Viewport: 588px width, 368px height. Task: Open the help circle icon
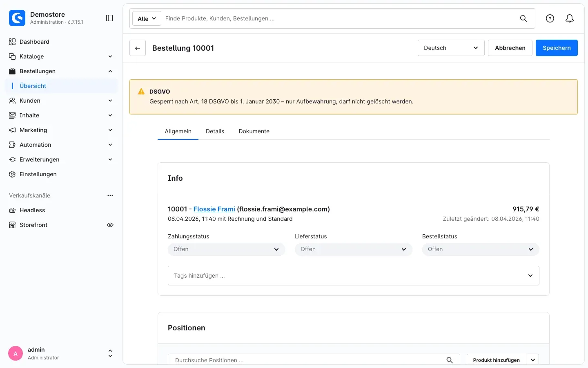tap(550, 18)
